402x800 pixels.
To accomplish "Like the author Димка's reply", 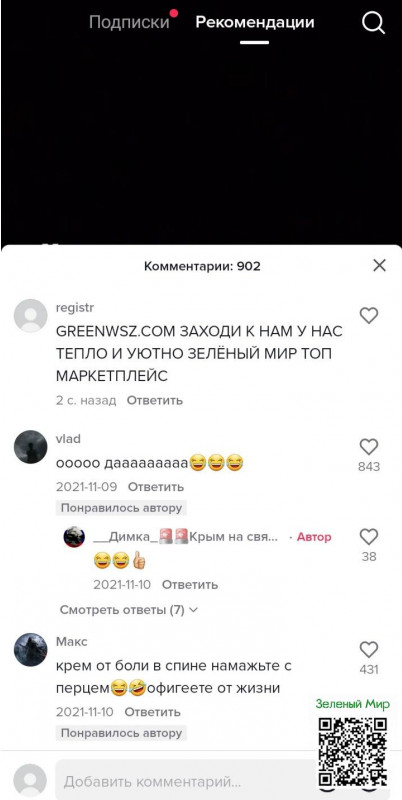I will pyautogui.click(x=369, y=537).
